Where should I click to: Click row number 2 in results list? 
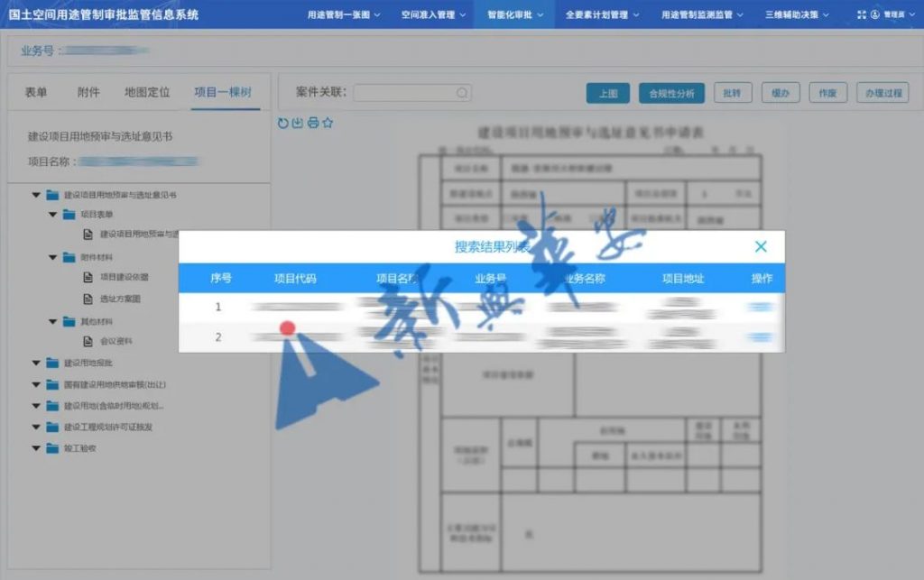(218, 336)
